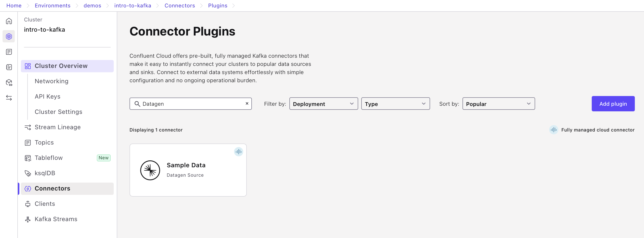Go to Environments breadcrumb
Image resolution: width=644 pixels, height=238 pixels.
53,6
